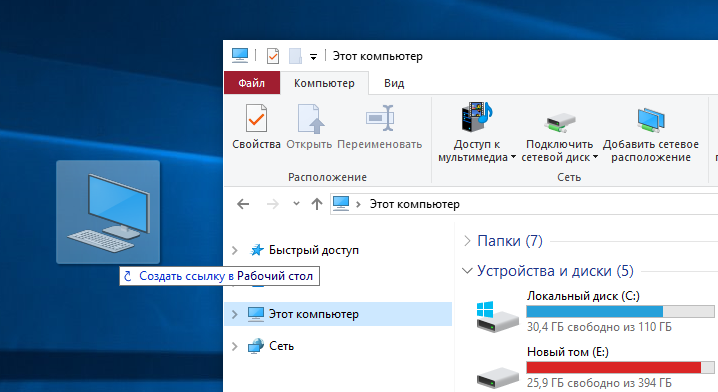Screen dimensions: 718x392
Task: Open the recent locations dropdown chevron
Action: click(x=296, y=203)
